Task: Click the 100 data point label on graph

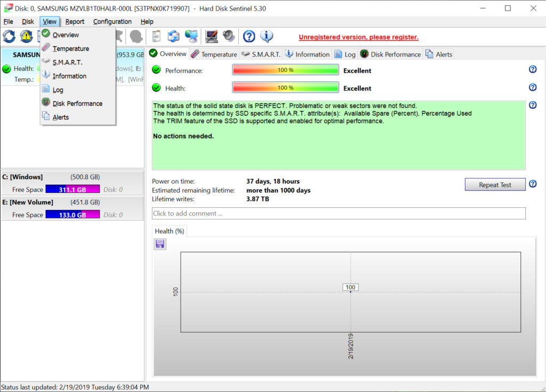Action: pyautogui.click(x=350, y=287)
